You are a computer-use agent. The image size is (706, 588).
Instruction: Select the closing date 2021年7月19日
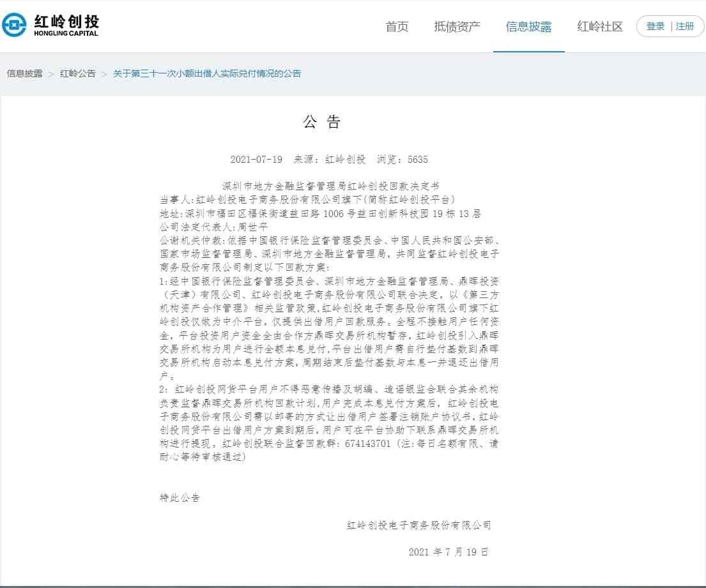(x=449, y=552)
